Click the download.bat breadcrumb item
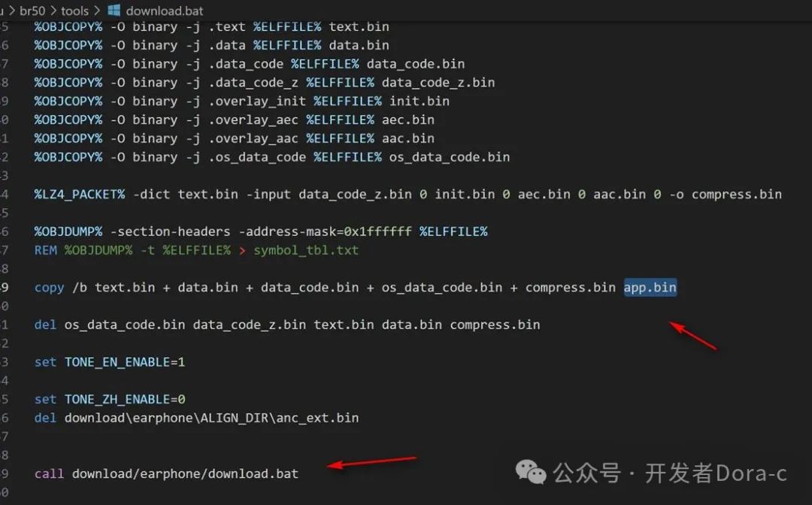Viewport: 812px width, 505px height. click(164, 11)
